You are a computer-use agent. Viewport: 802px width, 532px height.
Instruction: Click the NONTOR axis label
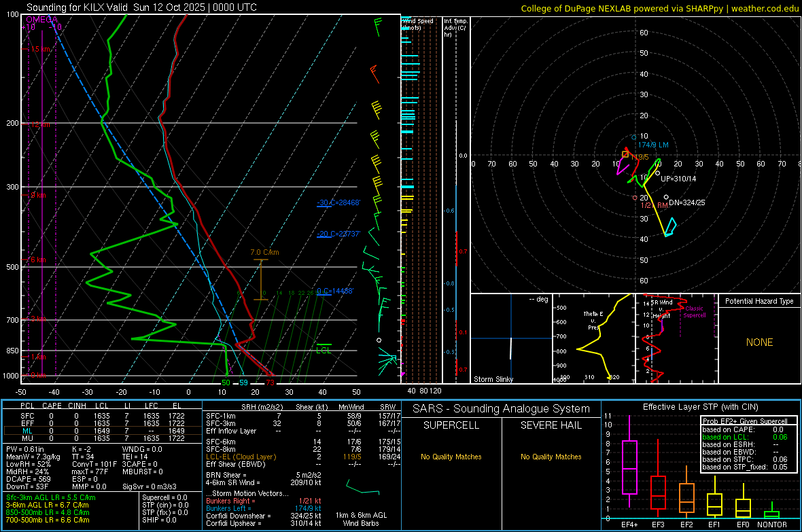tap(772, 525)
